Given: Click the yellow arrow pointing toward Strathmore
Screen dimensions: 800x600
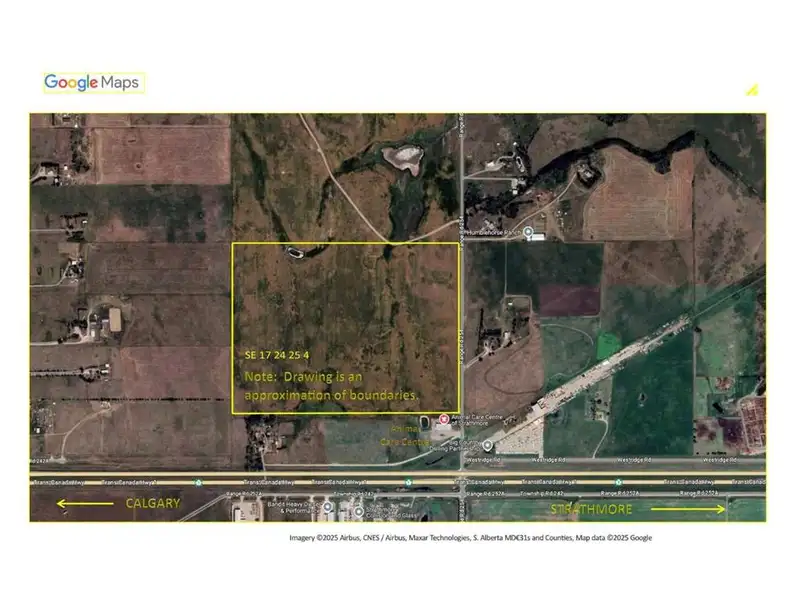Looking at the screenshot, I should coord(688,509).
